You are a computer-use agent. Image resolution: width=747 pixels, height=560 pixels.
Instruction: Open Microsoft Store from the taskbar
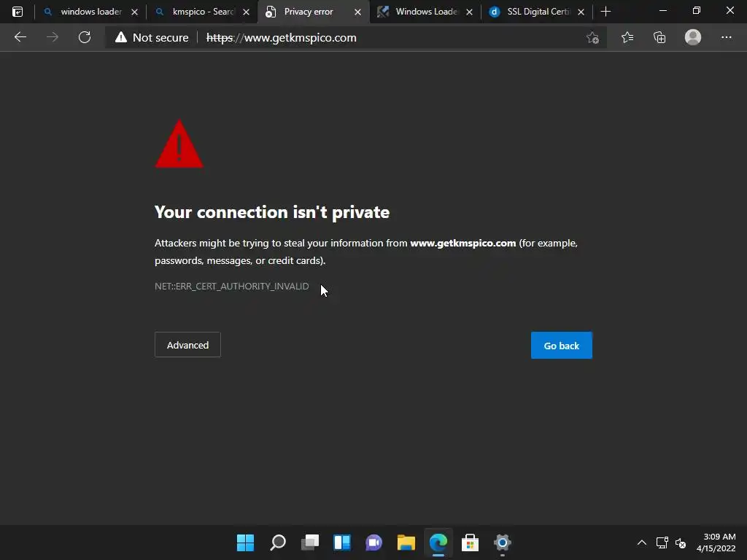coord(471,542)
